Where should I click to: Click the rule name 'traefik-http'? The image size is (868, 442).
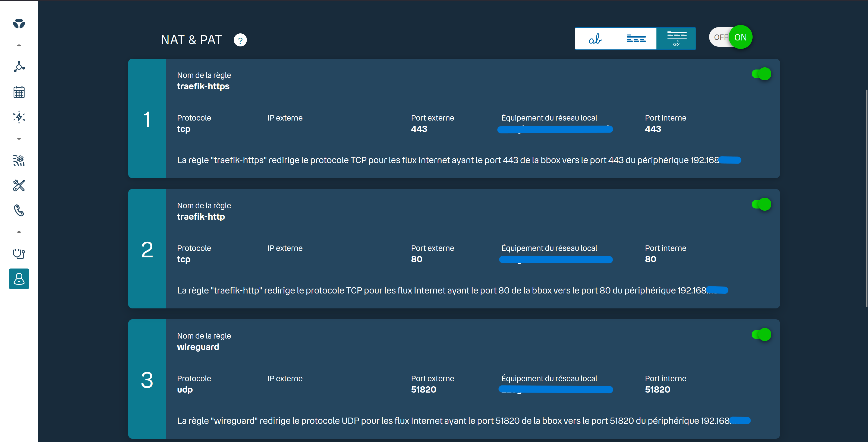click(201, 217)
